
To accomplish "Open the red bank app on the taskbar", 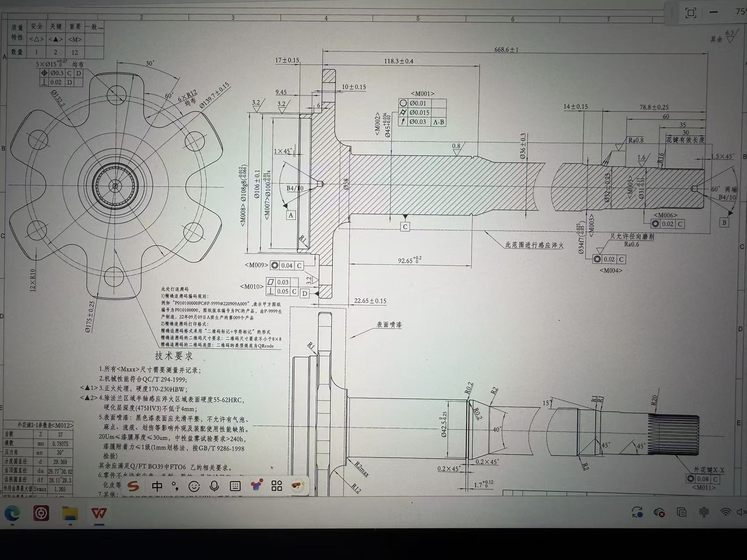I will (41, 513).
